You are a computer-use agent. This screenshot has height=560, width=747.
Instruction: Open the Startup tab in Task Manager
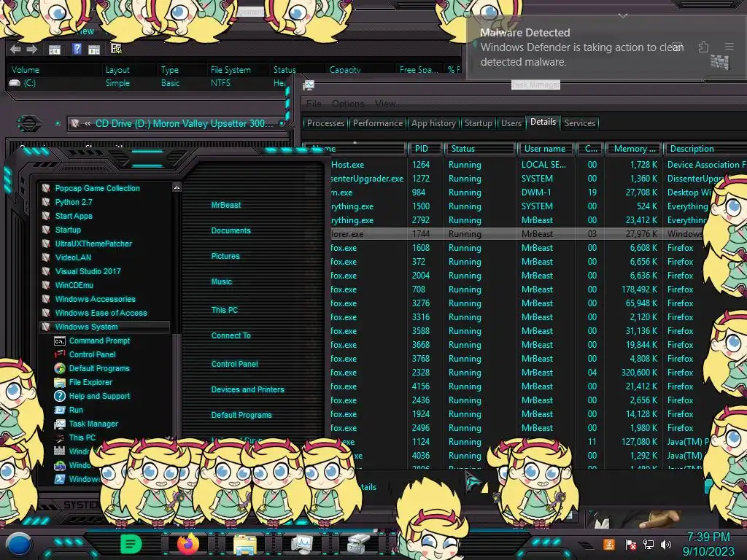[478, 122]
